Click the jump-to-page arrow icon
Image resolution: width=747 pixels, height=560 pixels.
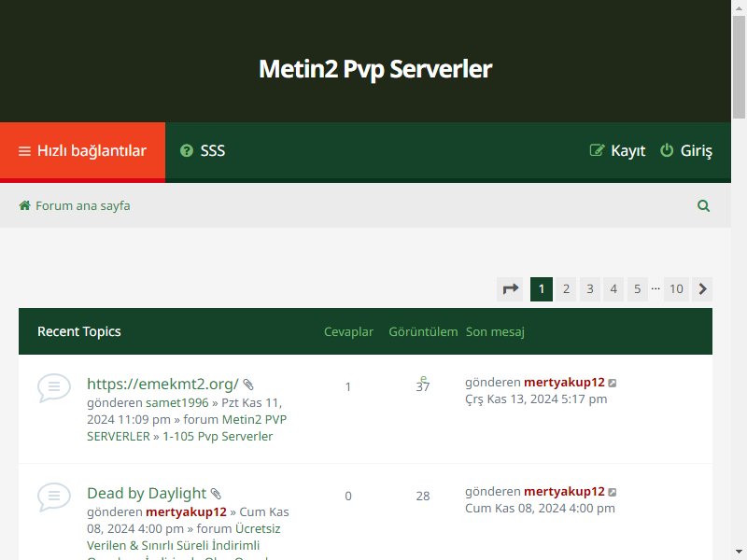[510, 289]
